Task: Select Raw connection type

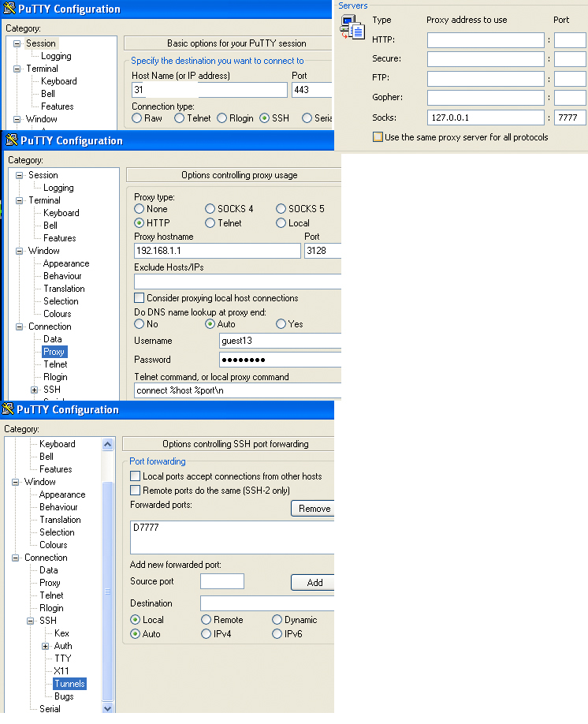Action: 136,118
